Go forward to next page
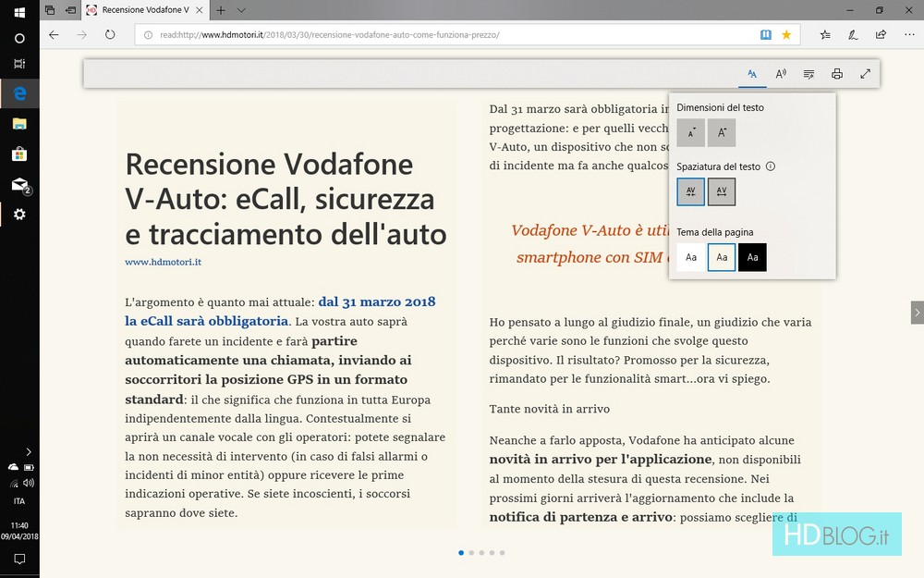Image resolution: width=924 pixels, height=578 pixels. coord(82,35)
